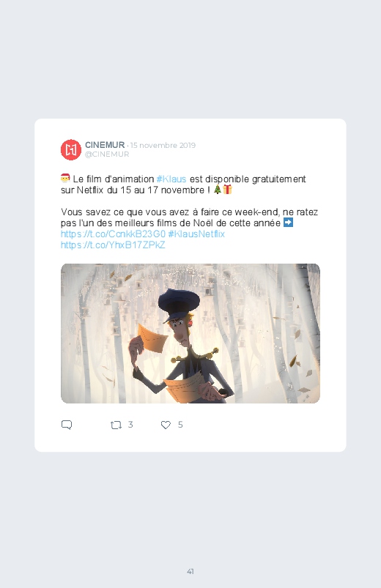Click the Christmas tree emoji
The height and width of the screenshot is (588, 381).
tap(218, 190)
